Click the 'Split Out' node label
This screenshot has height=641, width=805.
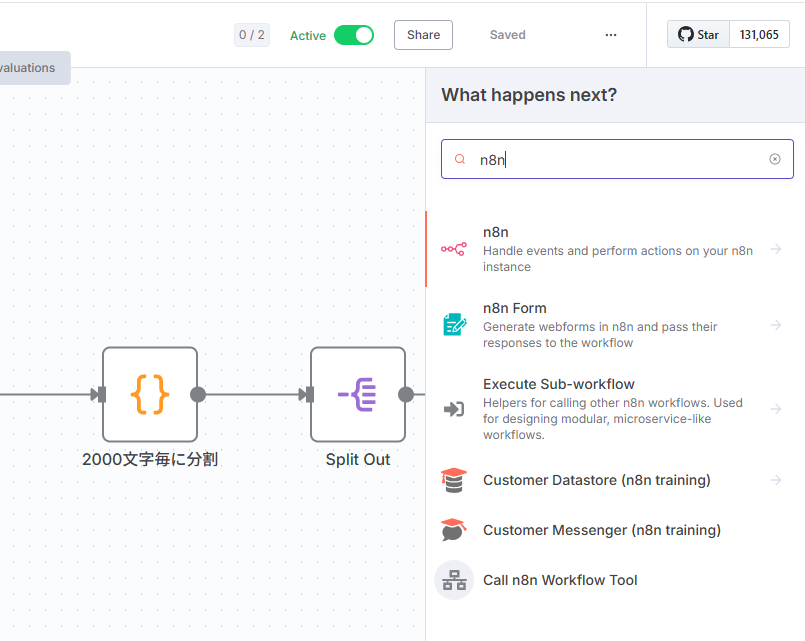358,459
